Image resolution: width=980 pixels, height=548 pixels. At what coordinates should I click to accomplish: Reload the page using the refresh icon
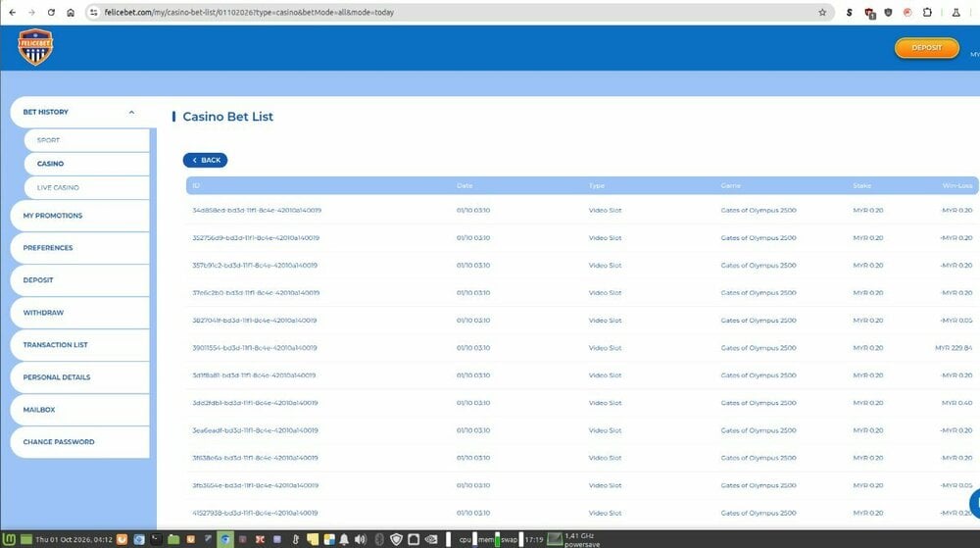51,13
